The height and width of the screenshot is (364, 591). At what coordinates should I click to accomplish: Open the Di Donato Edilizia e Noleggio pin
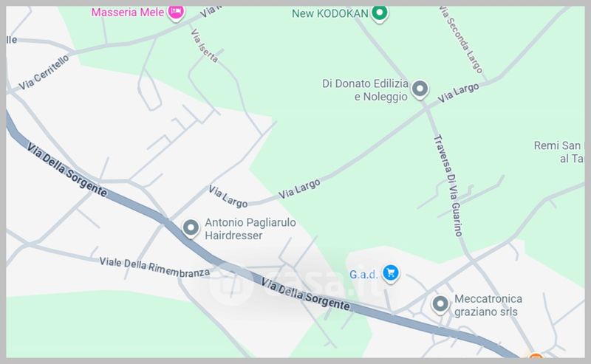[420, 90]
